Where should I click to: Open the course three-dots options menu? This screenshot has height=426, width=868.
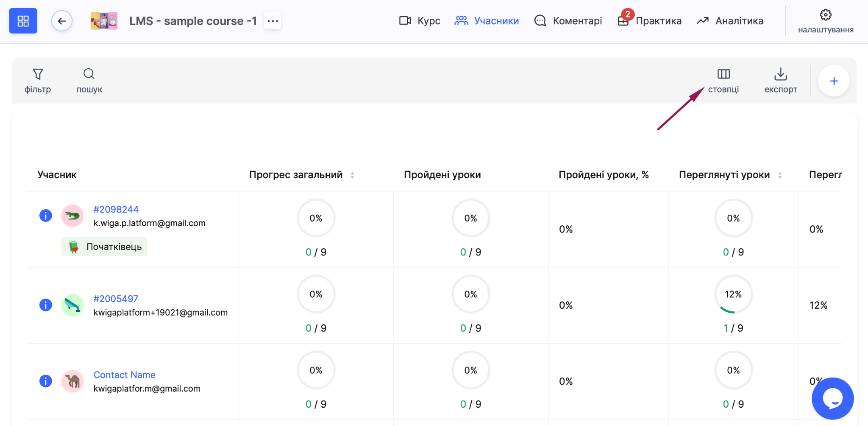(273, 21)
